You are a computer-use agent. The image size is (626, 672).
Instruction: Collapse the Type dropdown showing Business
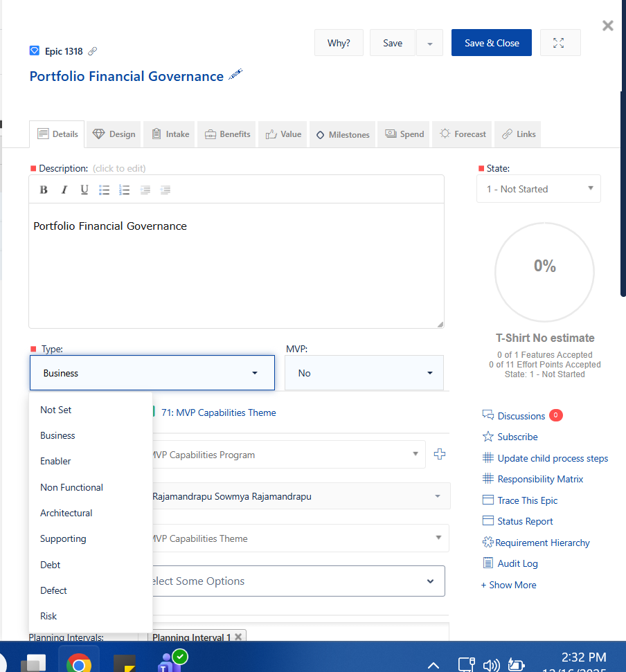point(152,373)
